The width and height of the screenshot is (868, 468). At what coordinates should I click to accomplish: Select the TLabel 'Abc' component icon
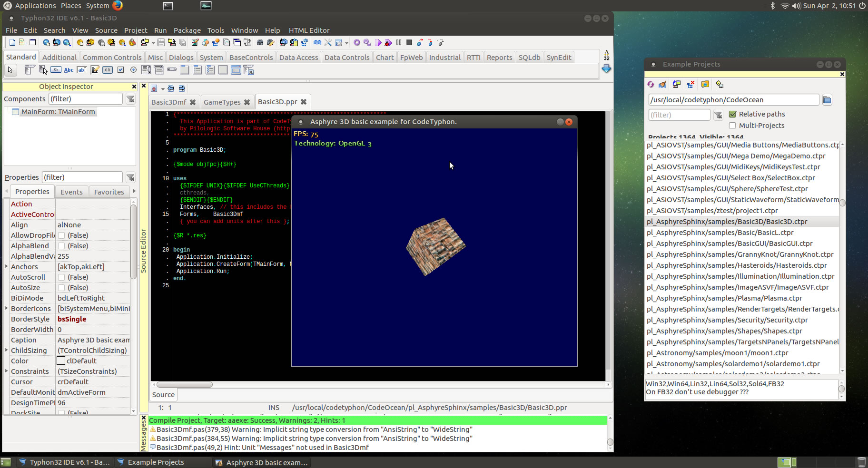[69, 70]
